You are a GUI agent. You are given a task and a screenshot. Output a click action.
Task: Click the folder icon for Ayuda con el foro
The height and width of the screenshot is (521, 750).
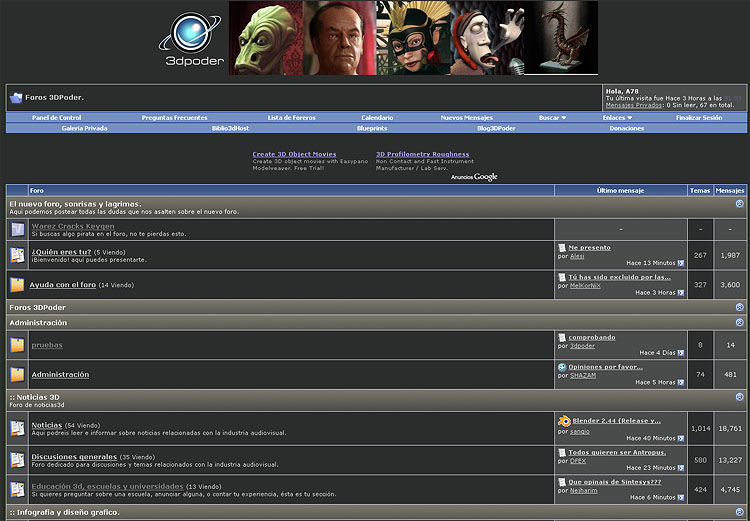[17, 285]
